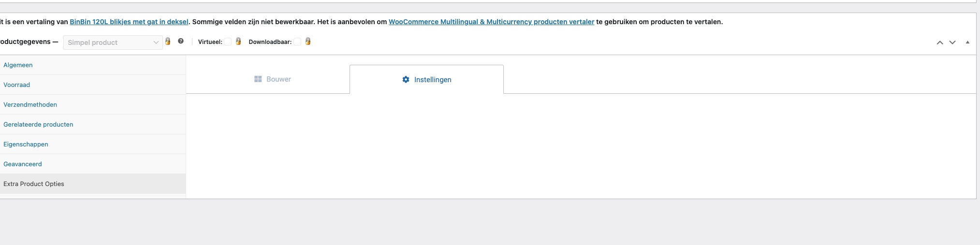
Task: Open the BinBin 120L blikjes product link
Action: 129,22
